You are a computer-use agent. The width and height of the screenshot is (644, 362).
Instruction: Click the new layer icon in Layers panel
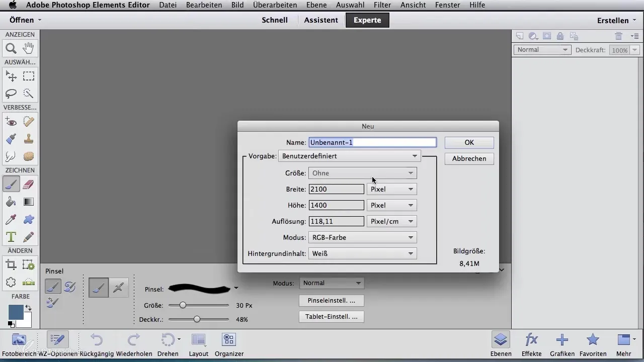click(x=520, y=36)
